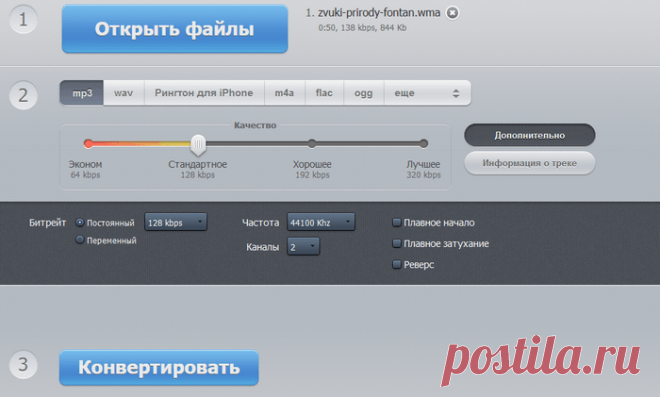Set quality to Лучшее 320 kbps point
The image size is (660, 397).
423,144
